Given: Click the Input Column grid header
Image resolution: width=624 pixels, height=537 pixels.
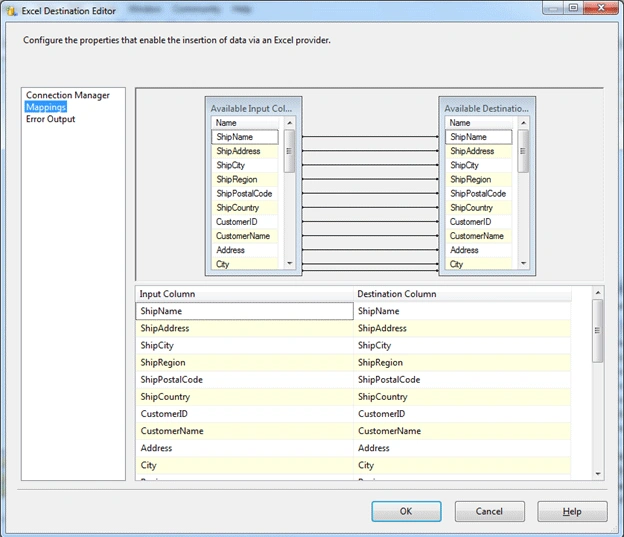Looking at the screenshot, I should click(x=244, y=294).
